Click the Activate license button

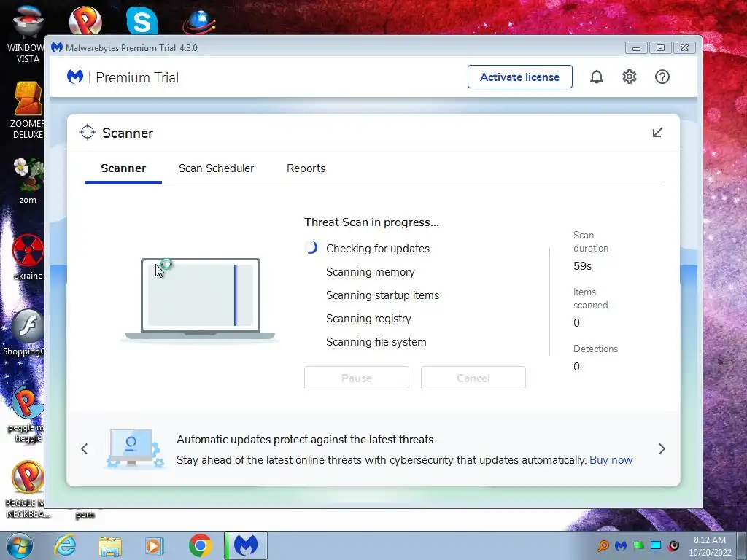pos(519,77)
